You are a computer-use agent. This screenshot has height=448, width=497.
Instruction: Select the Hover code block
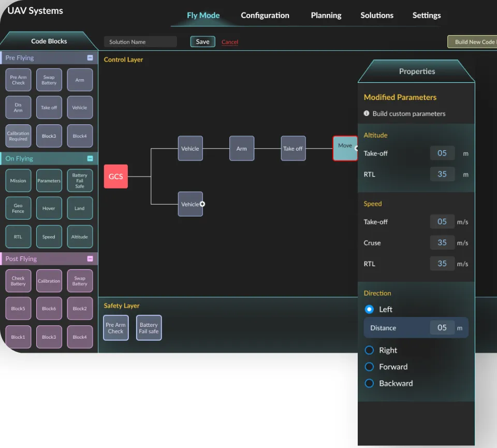pyautogui.click(x=49, y=208)
